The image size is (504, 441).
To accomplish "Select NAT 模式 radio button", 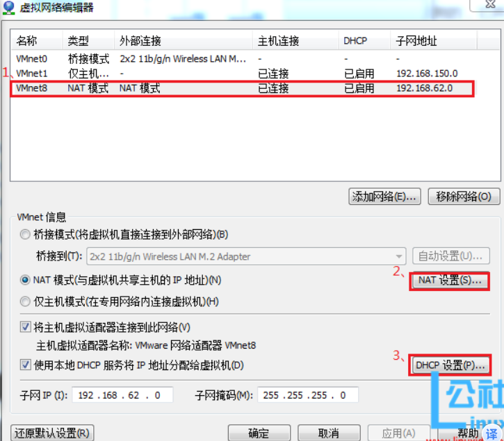I will 25,280.
